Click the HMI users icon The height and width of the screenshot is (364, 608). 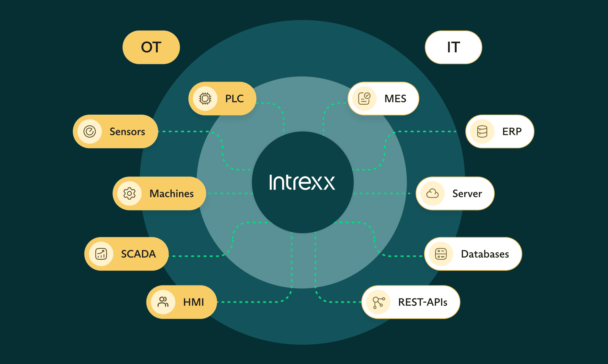click(163, 302)
